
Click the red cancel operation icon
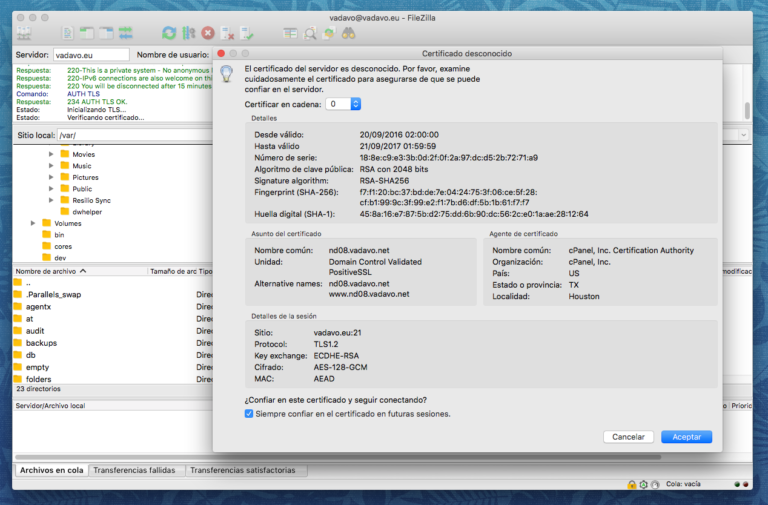[x=208, y=33]
